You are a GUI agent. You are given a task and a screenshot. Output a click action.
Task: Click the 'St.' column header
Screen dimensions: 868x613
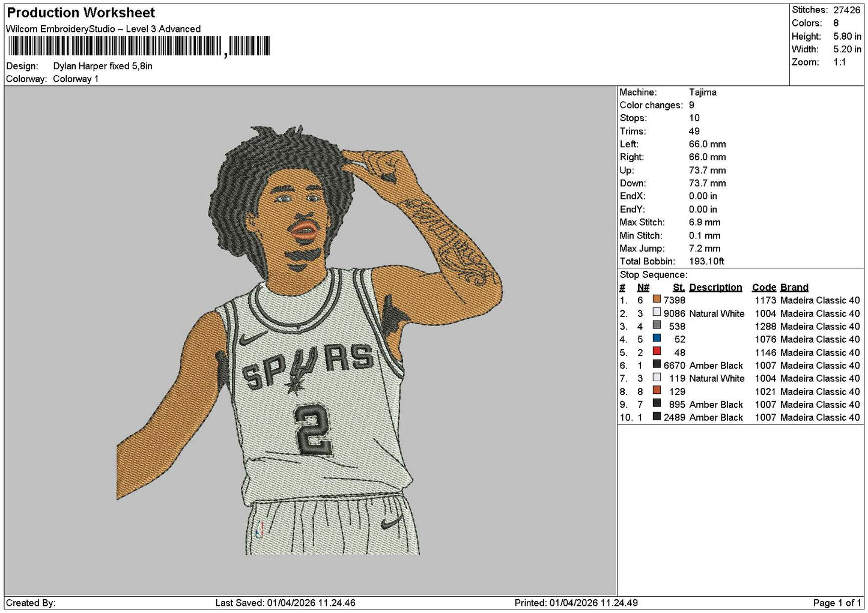[x=679, y=287]
